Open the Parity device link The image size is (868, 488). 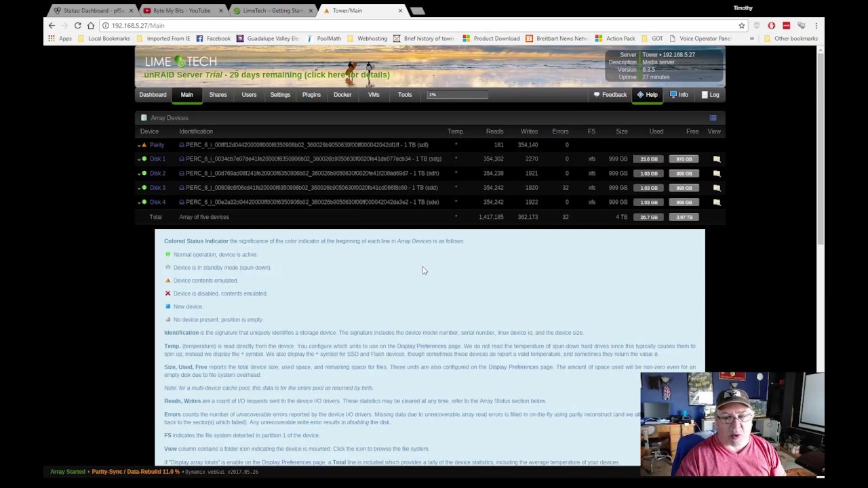[x=157, y=145]
